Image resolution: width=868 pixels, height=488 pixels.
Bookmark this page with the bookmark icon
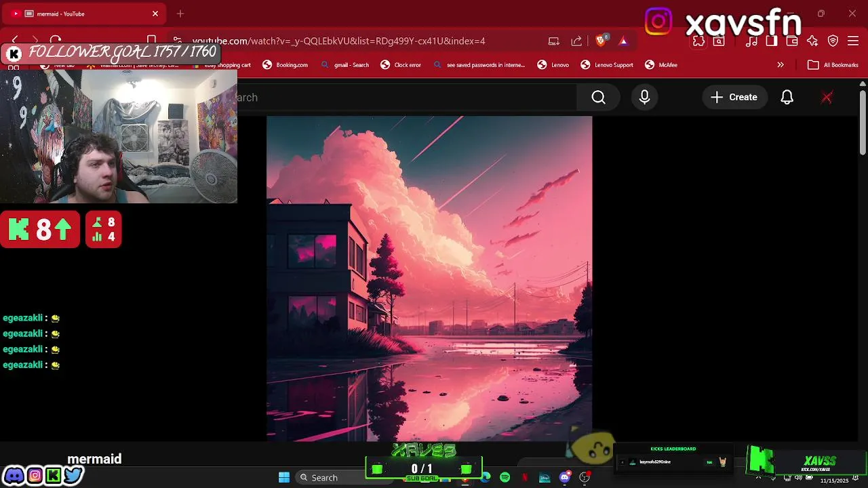152,41
